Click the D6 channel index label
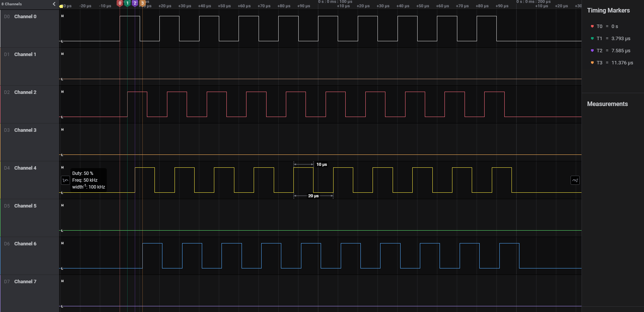This screenshot has width=644, height=312. pos(7,244)
